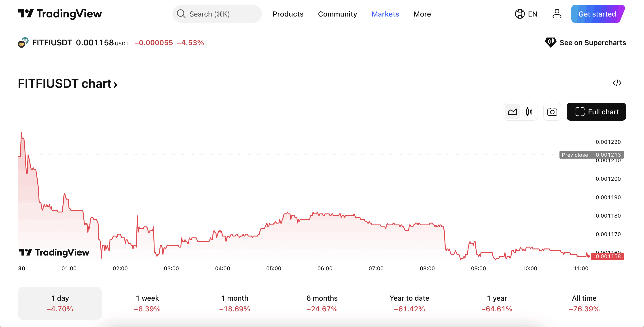The image size is (644, 327).
Task: Click the globe language icon
Action: pyautogui.click(x=519, y=14)
